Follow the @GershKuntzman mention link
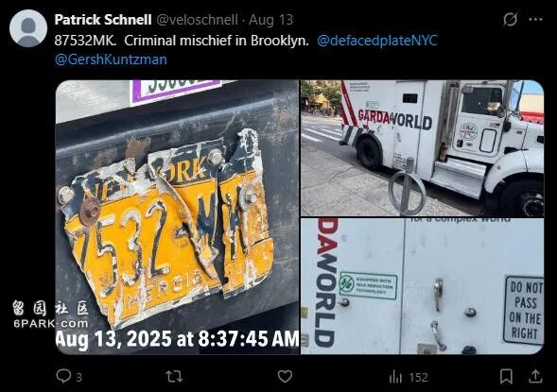Screen dimensions: 557x392 [x=111, y=60]
